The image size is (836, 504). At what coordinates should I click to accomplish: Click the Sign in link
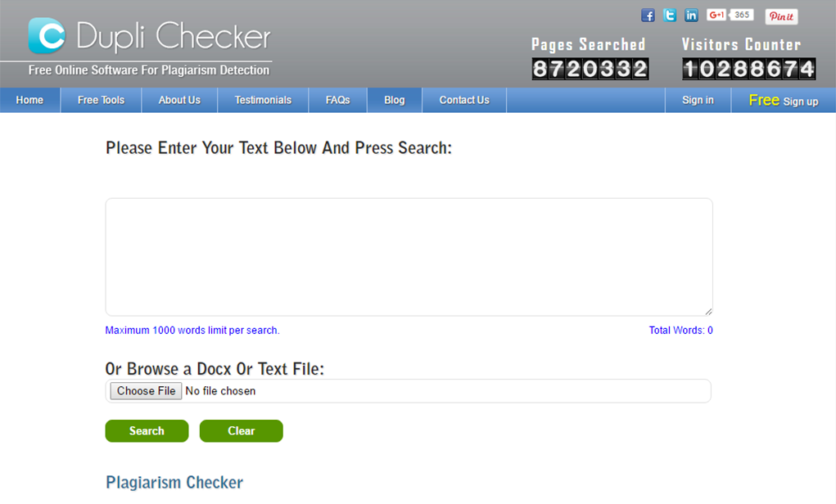[x=698, y=100]
